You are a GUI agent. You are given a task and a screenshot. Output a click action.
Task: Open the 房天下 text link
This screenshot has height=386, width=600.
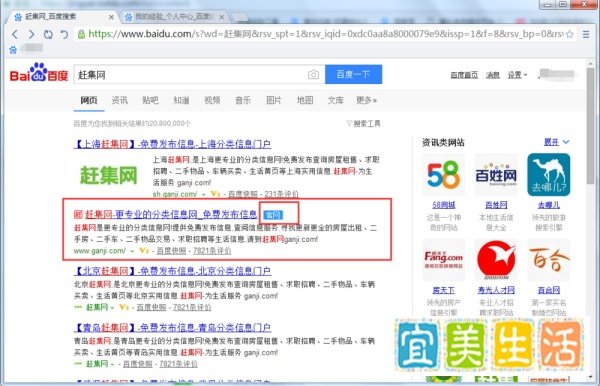443,290
